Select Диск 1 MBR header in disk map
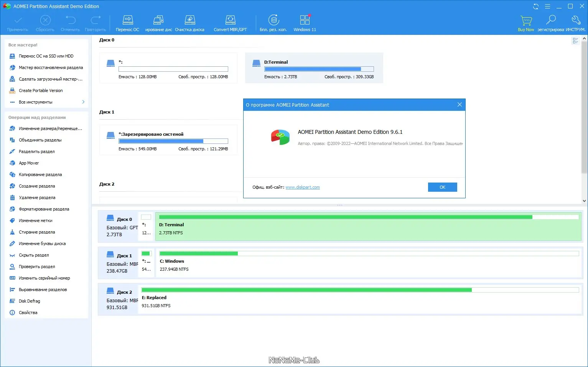Viewport: 588px width, 367px height. click(119, 263)
